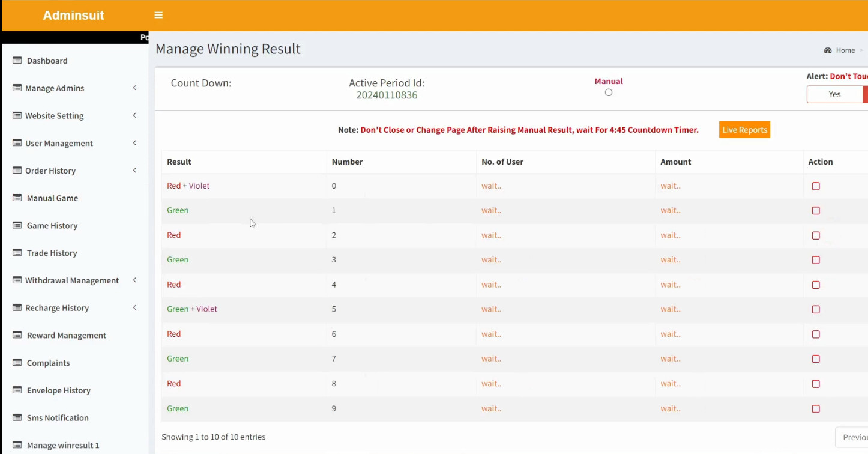The height and width of the screenshot is (454, 868).
Task: Click the Game History sidebar icon
Action: 17,226
